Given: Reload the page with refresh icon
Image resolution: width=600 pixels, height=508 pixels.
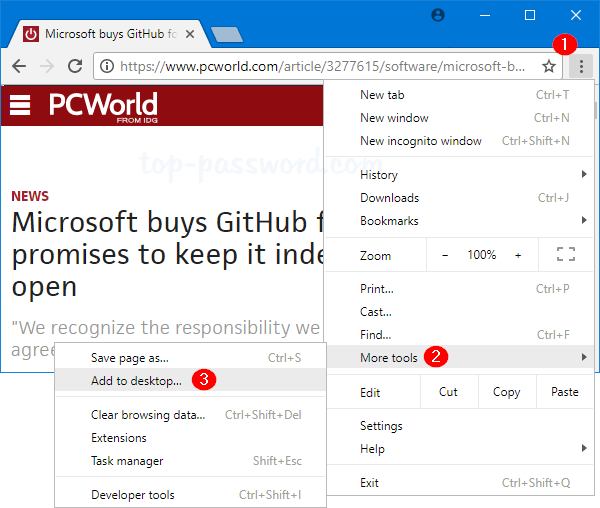Looking at the screenshot, I should point(75,66).
